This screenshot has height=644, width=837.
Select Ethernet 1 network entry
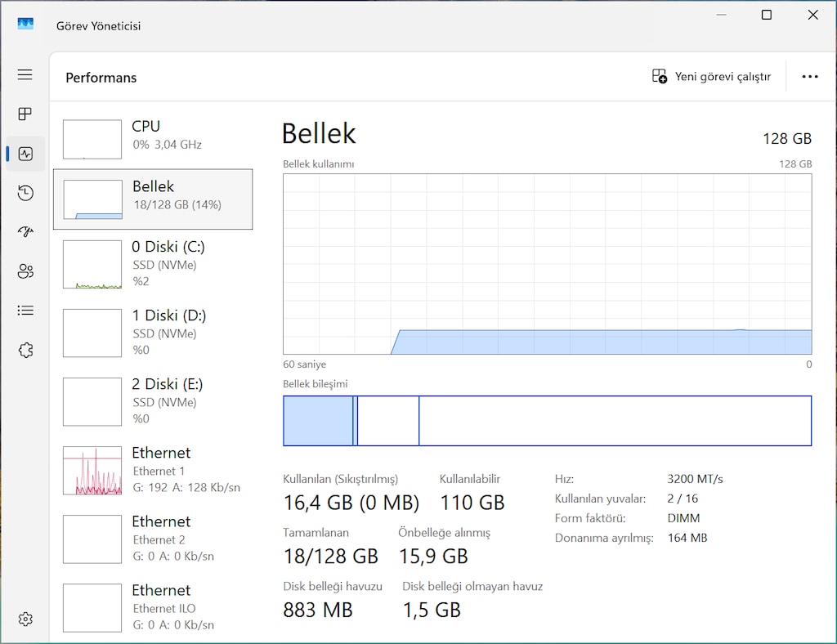[153, 470]
